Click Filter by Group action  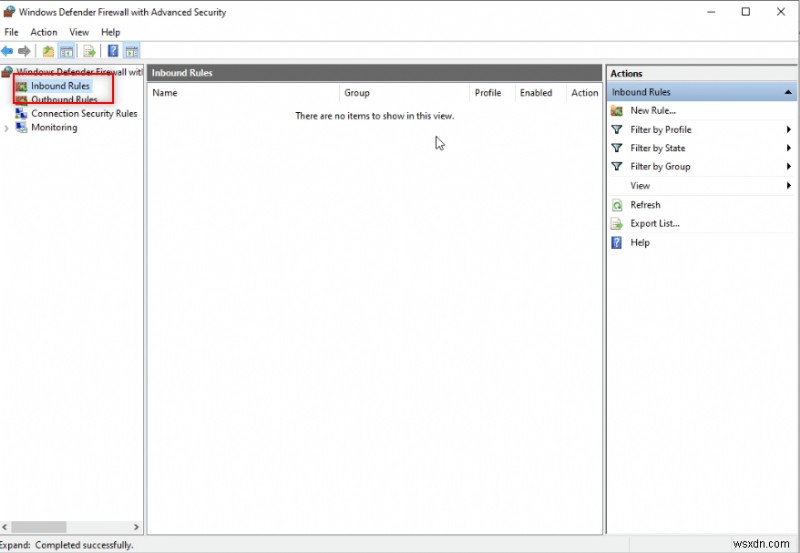pos(660,166)
